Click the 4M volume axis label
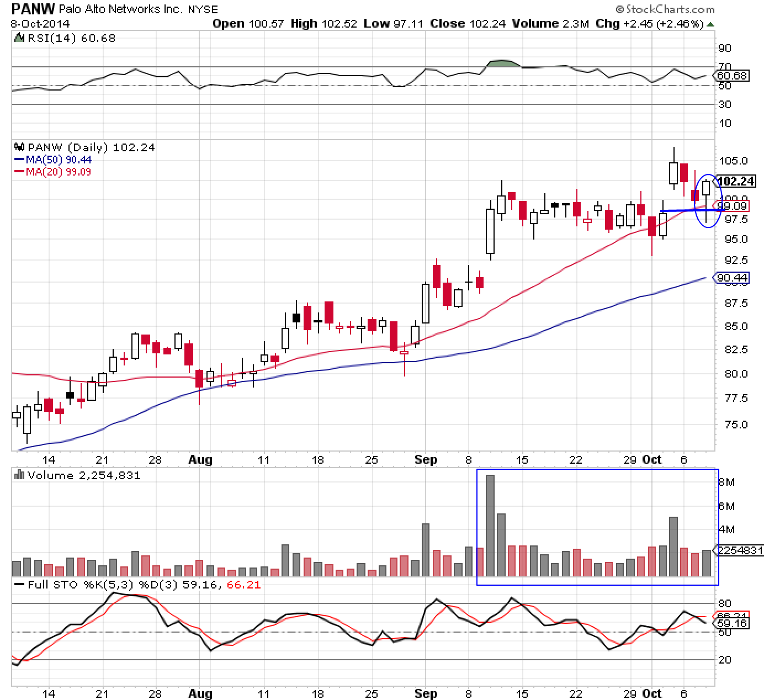 coord(727,529)
